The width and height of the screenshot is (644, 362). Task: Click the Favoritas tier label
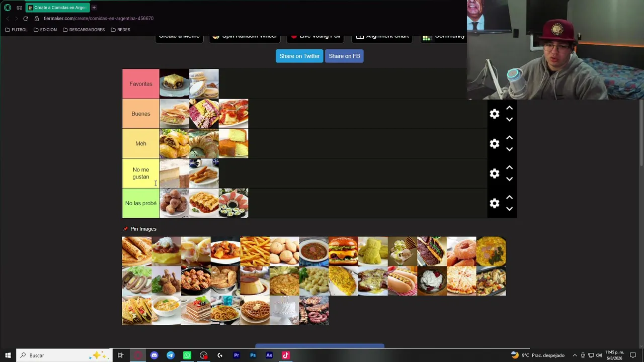[x=141, y=84]
